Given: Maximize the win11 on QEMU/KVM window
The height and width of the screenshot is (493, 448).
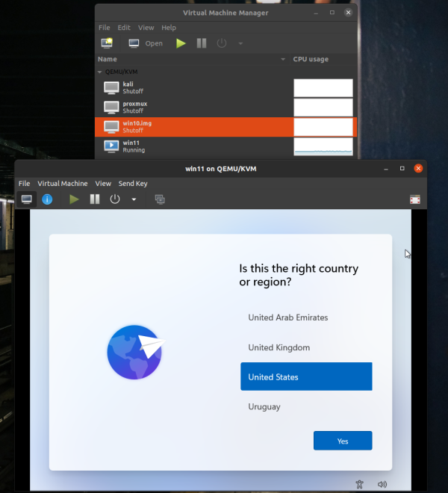Looking at the screenshot, I should (402, 169).
